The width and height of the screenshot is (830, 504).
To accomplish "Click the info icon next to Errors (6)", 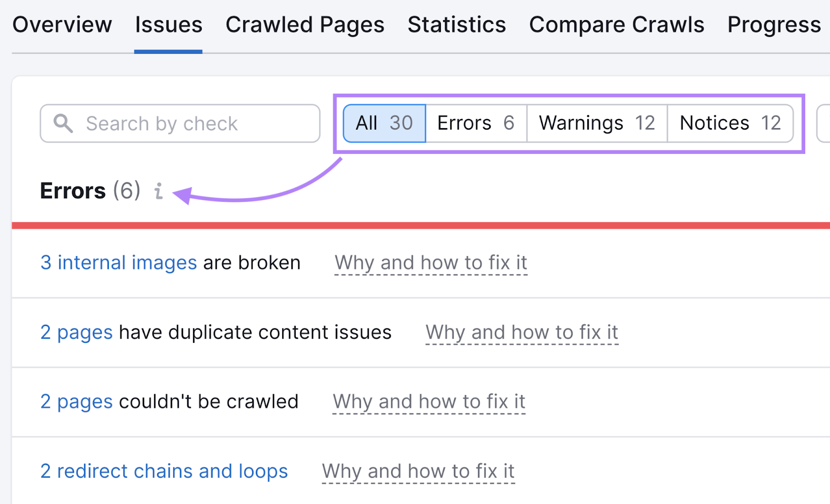I will (x=158, y=191).
